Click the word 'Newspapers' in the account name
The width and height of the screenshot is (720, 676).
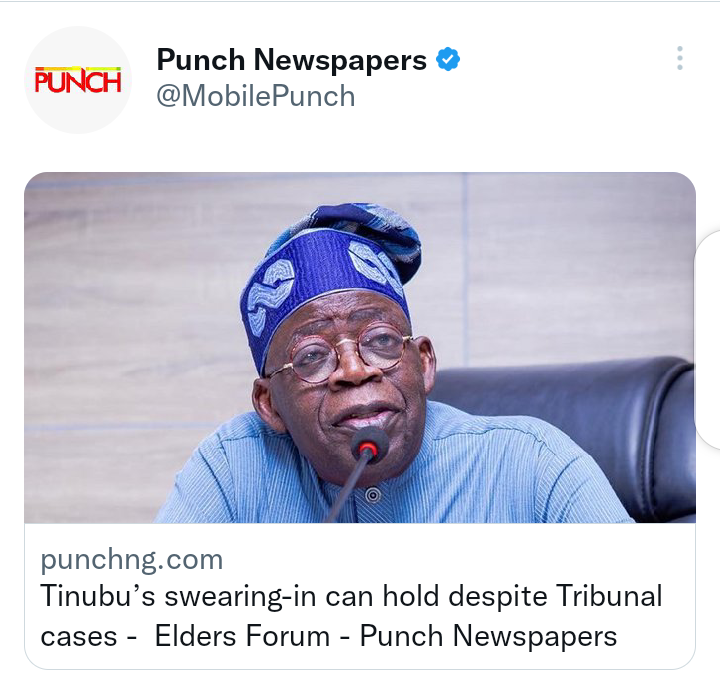coord(340,60)
